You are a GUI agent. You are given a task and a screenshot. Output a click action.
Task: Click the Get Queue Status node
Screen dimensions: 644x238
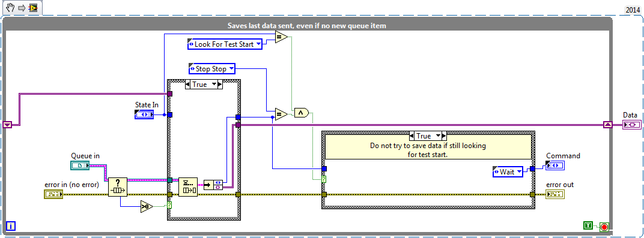tap(118, 187)
